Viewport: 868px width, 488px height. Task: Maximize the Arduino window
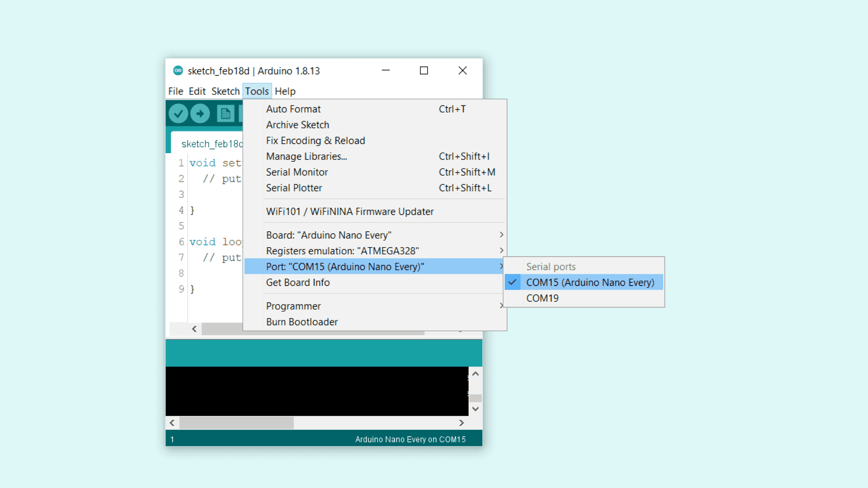424,70
